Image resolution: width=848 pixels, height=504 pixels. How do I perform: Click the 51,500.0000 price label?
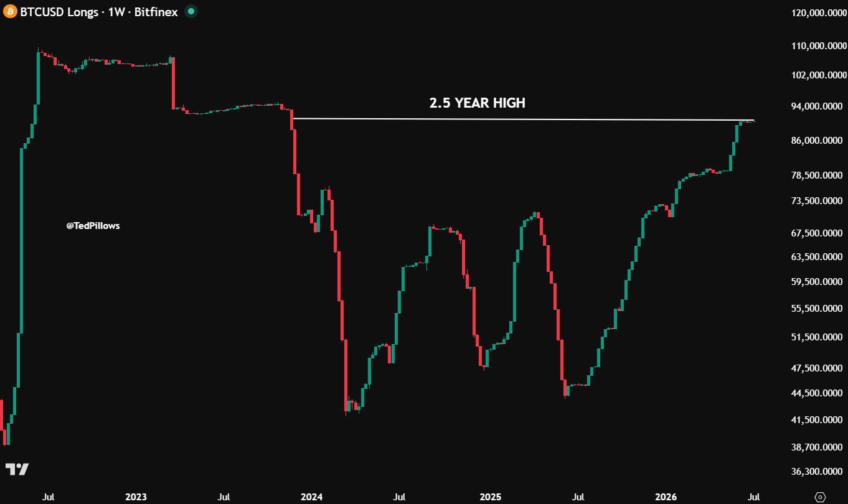tap(818, 337)
